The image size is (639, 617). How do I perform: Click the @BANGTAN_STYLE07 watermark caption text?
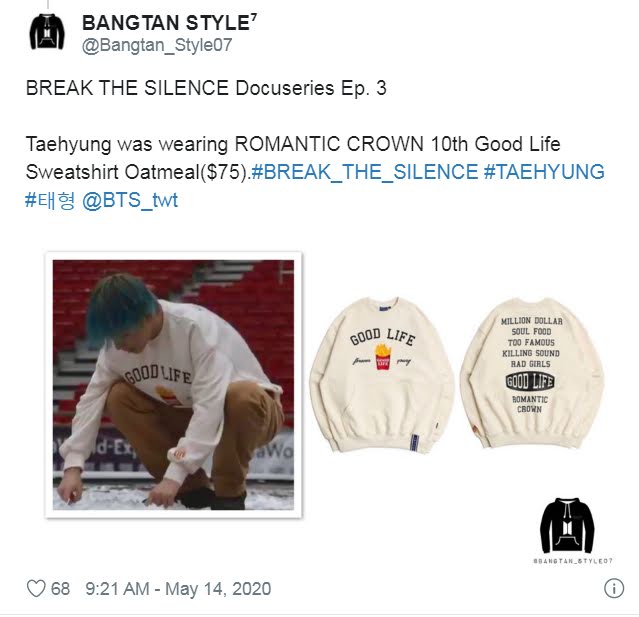[x=573, y=561]
